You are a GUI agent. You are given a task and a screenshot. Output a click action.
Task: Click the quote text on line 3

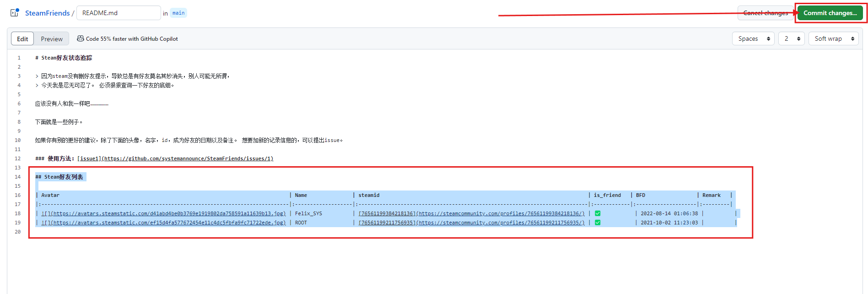pyautogui.click(x=136, y=76)
